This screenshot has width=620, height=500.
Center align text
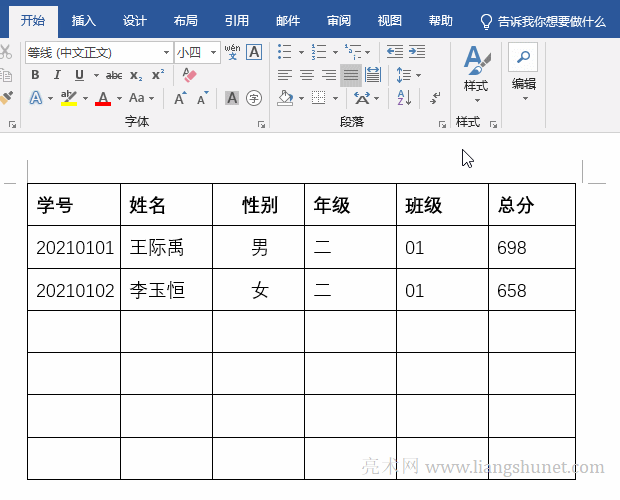pos(307,75)
